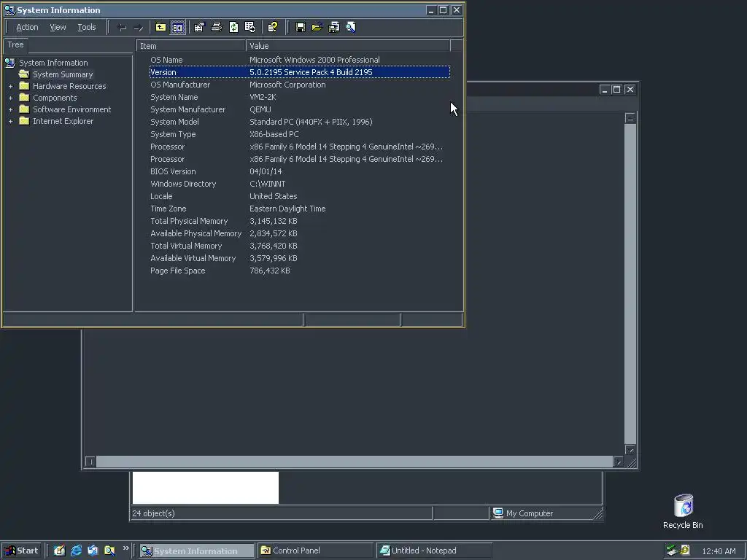Click the Item column header
The image size is (747, 560).
(191, 46)
